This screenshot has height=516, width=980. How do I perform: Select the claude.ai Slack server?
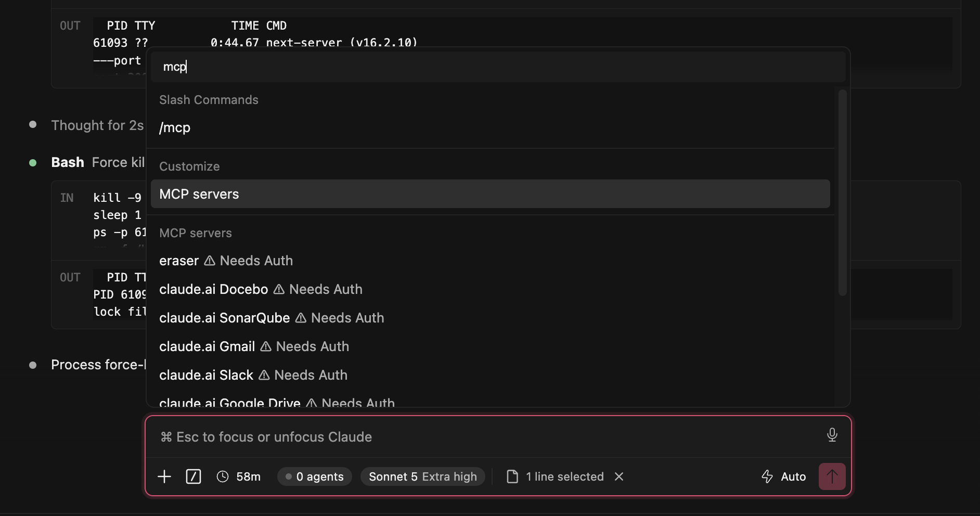[491, 375]
